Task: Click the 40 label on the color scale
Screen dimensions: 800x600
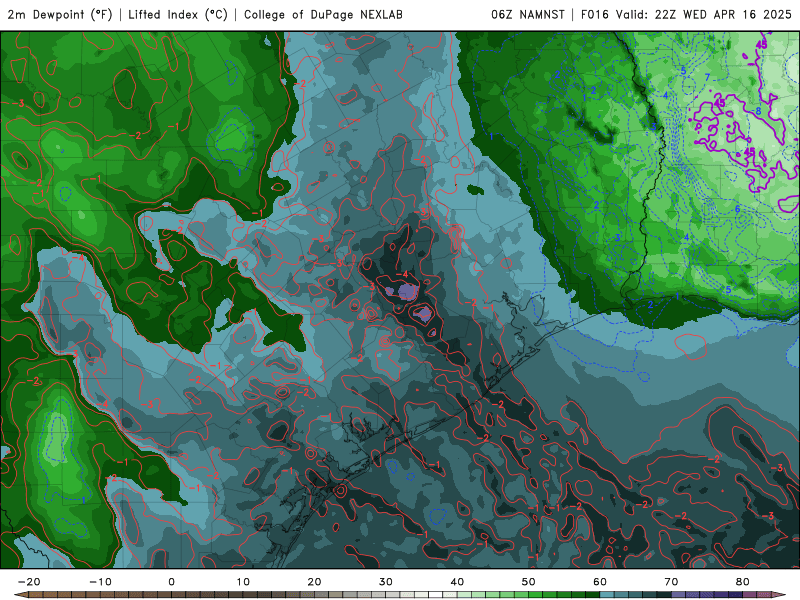Action: [x=457, y=582]
